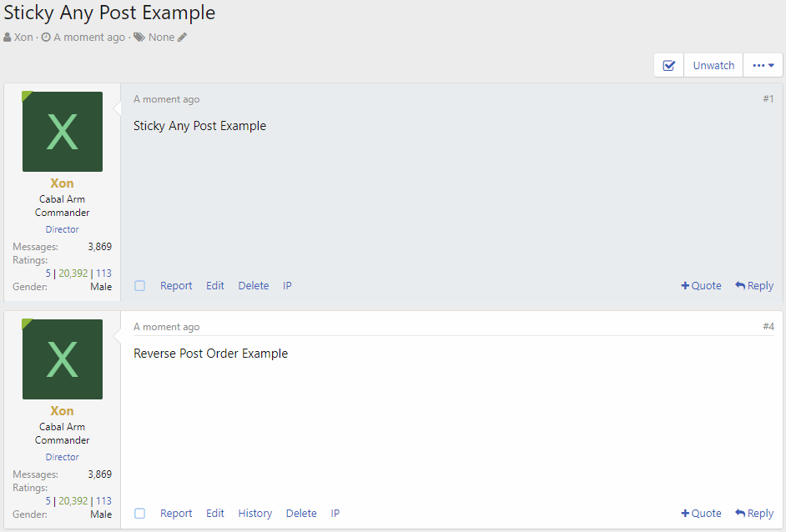The image size is (786, 532).
Task: Report the first post
Action: point(176,286)
